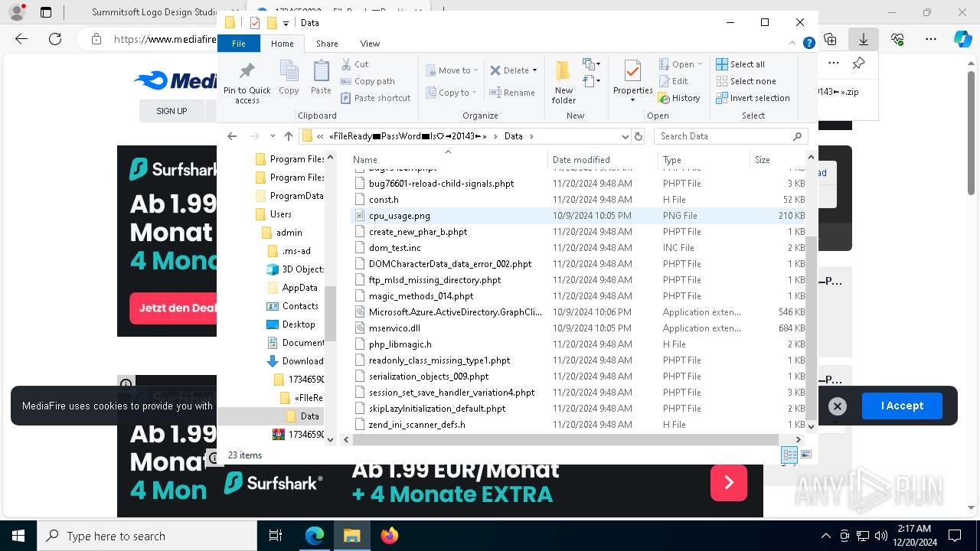Switch to Details view layout icon
The width and height of the screenshot is (980, 551).
tap(789, 455)
